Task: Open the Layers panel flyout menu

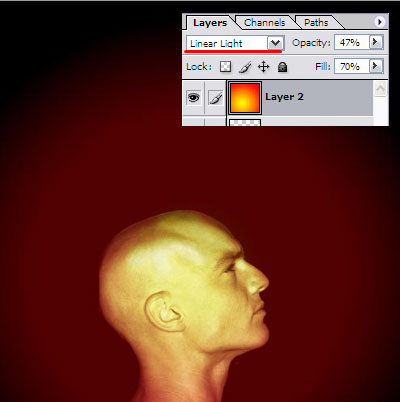Action: tap(379, 22)
